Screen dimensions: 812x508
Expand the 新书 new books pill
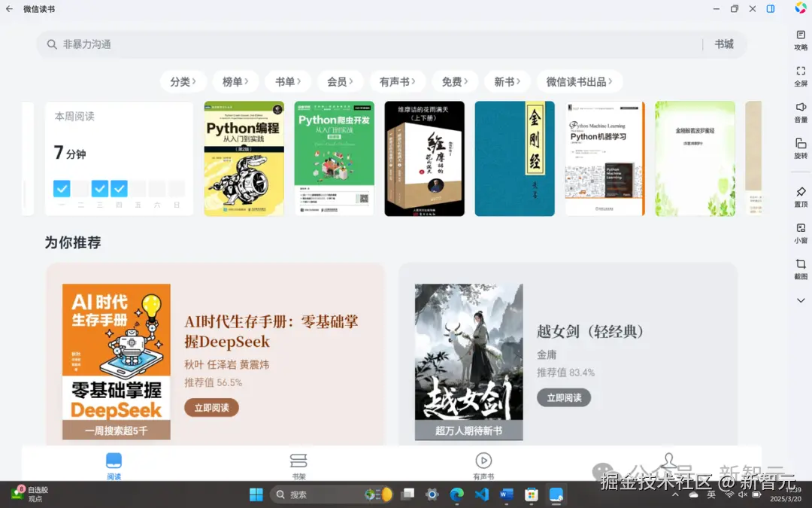507,81
